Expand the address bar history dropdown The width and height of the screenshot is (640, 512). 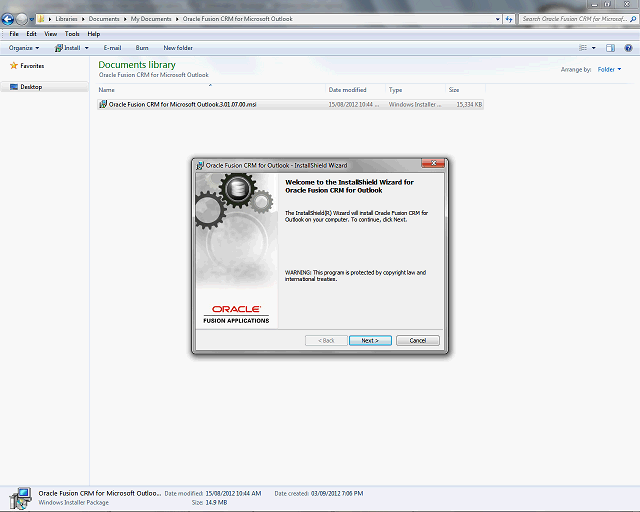(x=498, y=19)
